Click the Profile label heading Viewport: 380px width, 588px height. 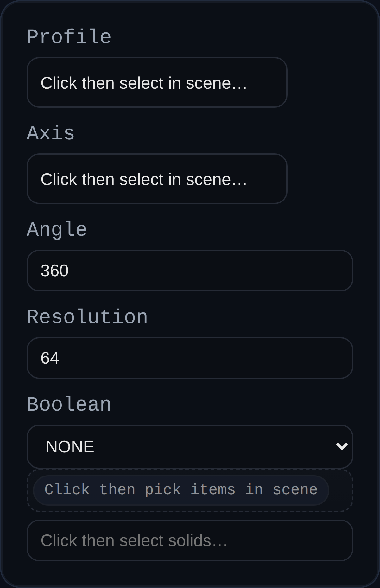pyautogui.click(x=69, y=36)
